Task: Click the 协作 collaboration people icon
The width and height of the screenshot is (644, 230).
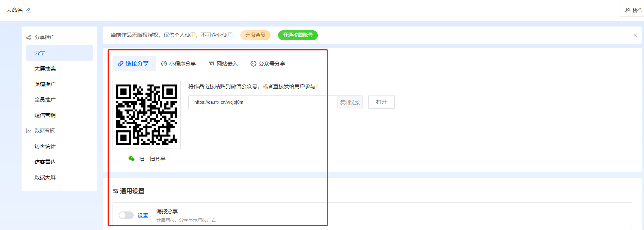Action: (628, 10)
